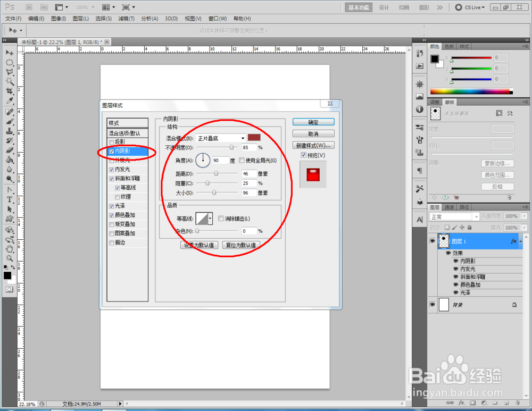Screen dimensions: 532x411
Task: Enable the 渐变叠加 gradient overlay checkbox
Action: 112,224
